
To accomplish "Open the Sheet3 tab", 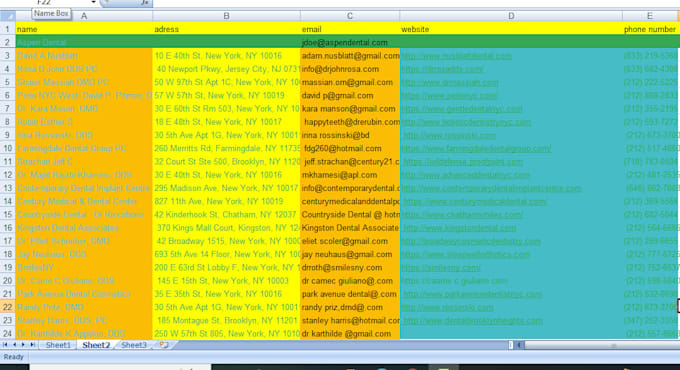I will [x=134, y=345].
